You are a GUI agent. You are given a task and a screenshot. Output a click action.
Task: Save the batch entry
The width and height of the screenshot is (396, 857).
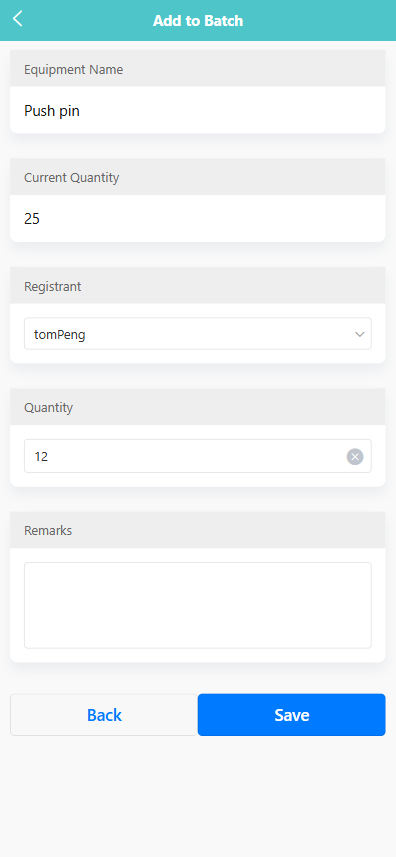[x=292, y=715]
